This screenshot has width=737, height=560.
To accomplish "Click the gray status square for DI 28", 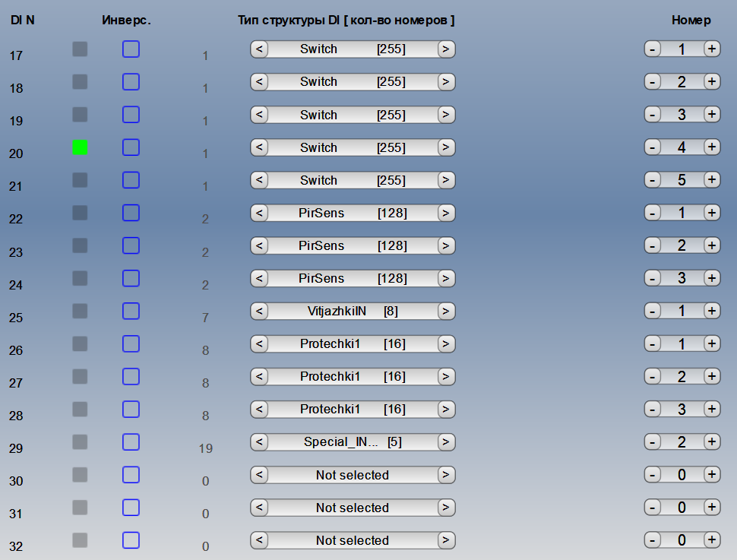I will (x=80, y=409).
